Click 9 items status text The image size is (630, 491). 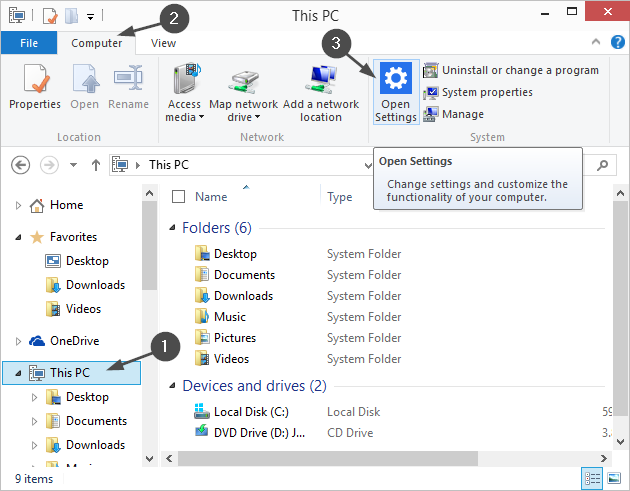34,479
